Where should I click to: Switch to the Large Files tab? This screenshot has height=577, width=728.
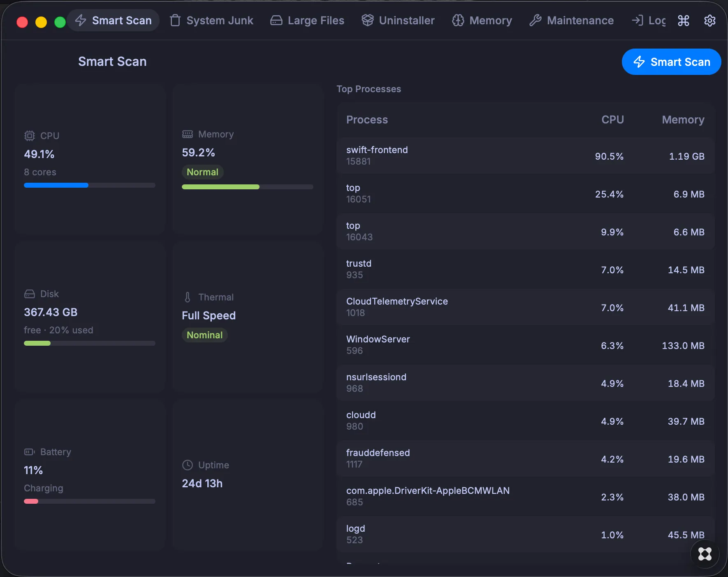pos(307,20)
